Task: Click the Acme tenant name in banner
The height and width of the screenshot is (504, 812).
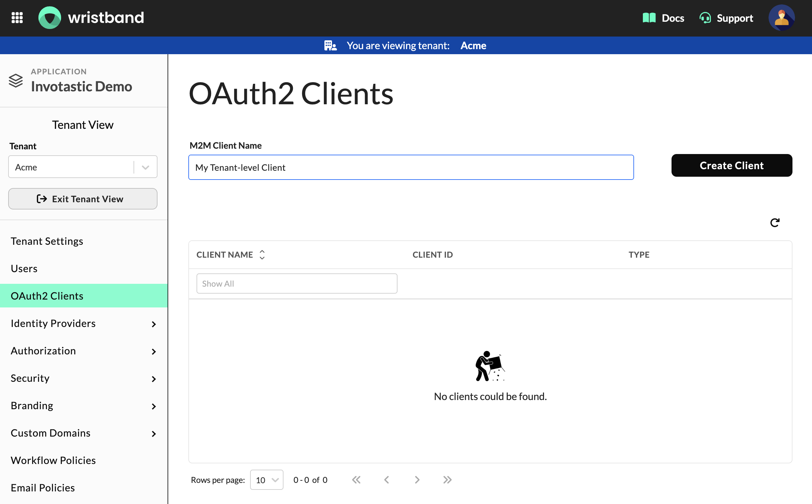Action: (473, 45)
